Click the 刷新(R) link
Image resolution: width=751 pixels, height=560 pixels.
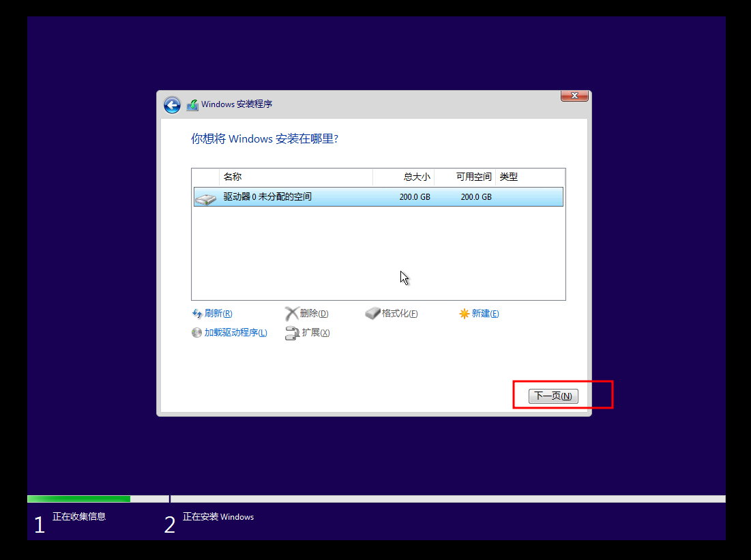click(x=218, y=313)
